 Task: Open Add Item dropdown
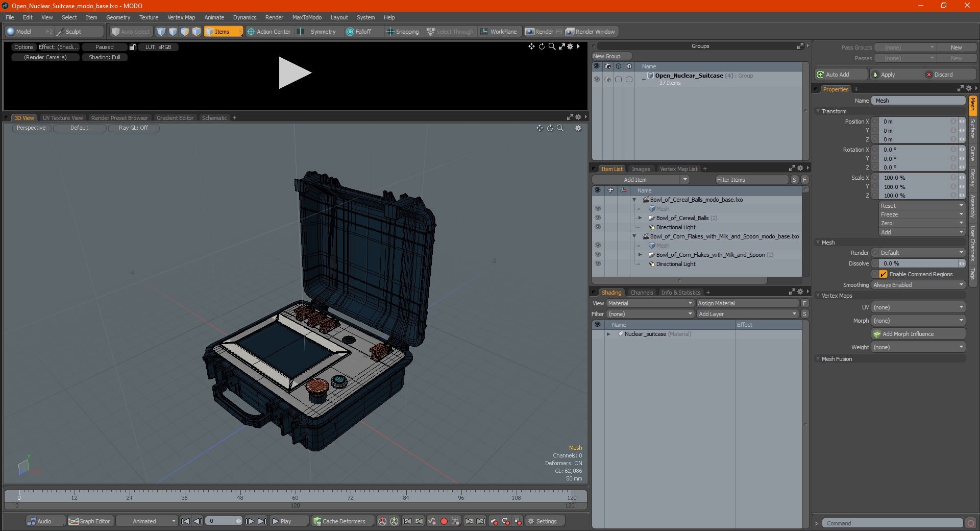coord(641,180)
